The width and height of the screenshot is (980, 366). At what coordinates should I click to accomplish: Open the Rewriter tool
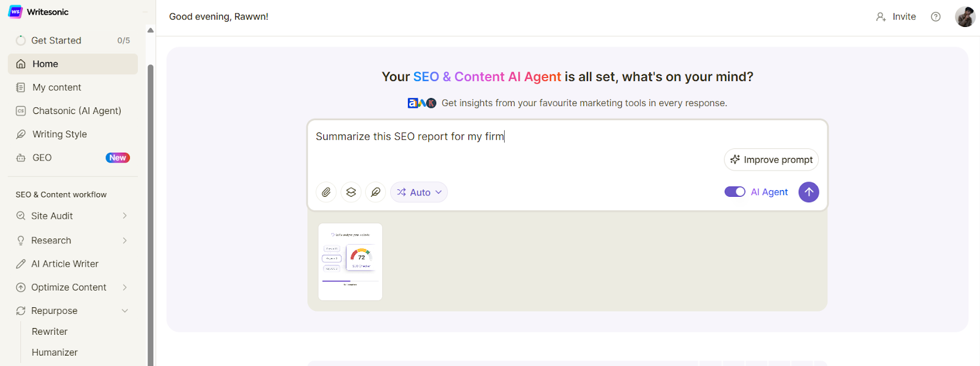click(x=50, y=332)
